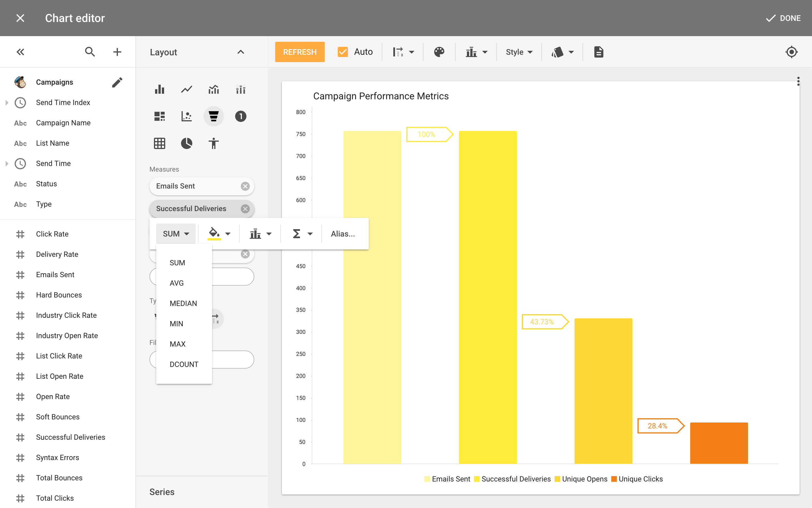Close the Chart editor with the X icon
The width and height of the screenshot is (812, 508).
[20, 18]
